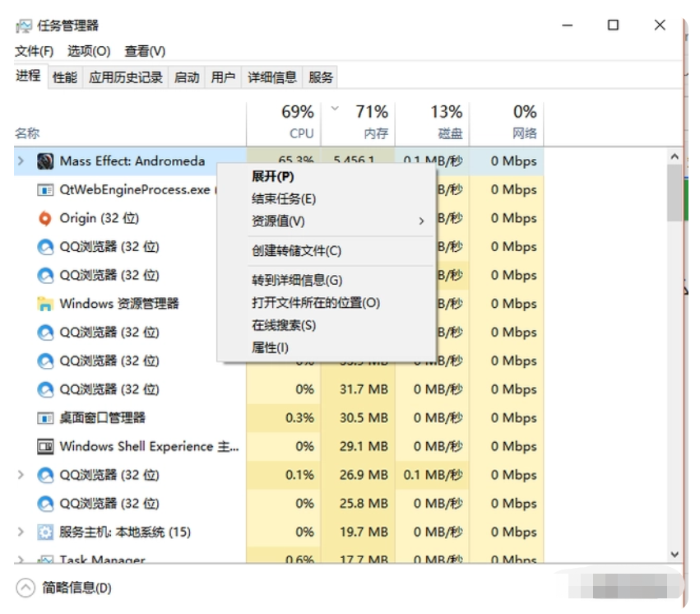Expand the 服务主机: 本地系统 (15) group
This screenshot has height=614, width=700.
(21, 532)
